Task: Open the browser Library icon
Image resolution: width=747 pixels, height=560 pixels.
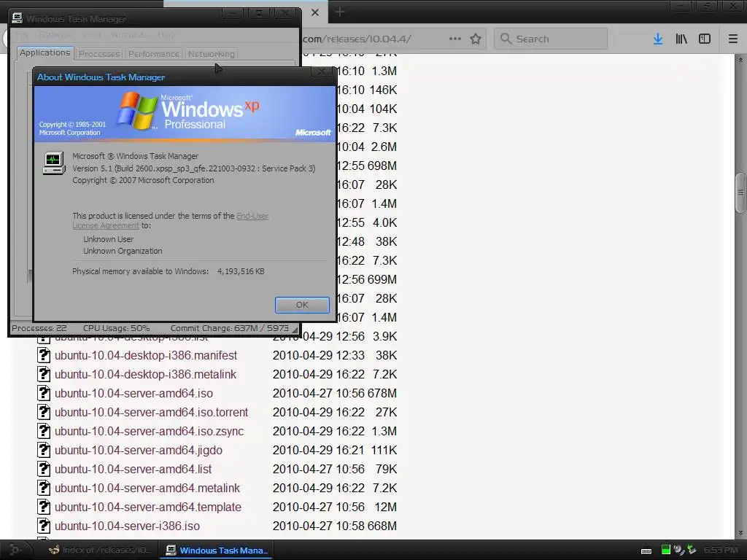Action: [681, 39]
